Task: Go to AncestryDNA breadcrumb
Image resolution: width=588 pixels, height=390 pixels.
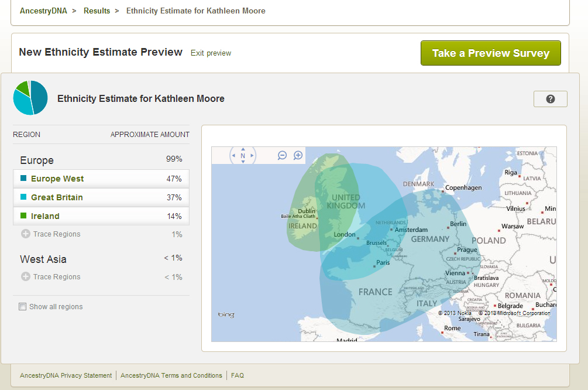Action: coord(43,11)
